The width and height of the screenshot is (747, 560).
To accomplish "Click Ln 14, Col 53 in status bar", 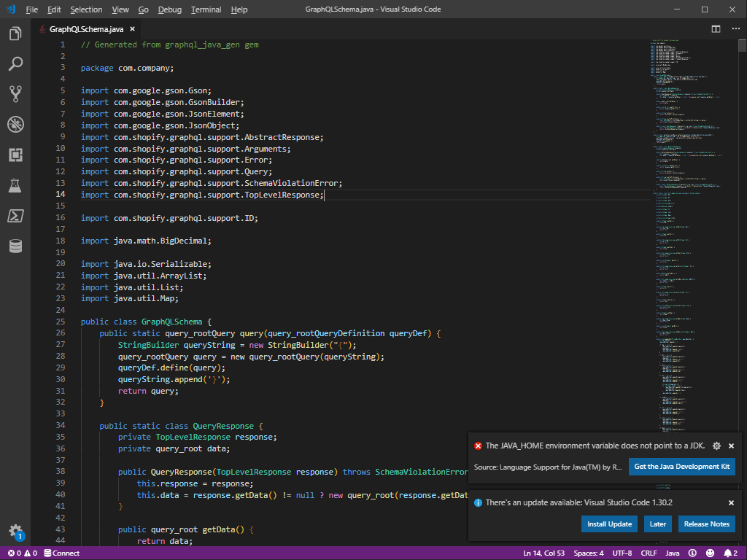I will click(x=543, y=553).
